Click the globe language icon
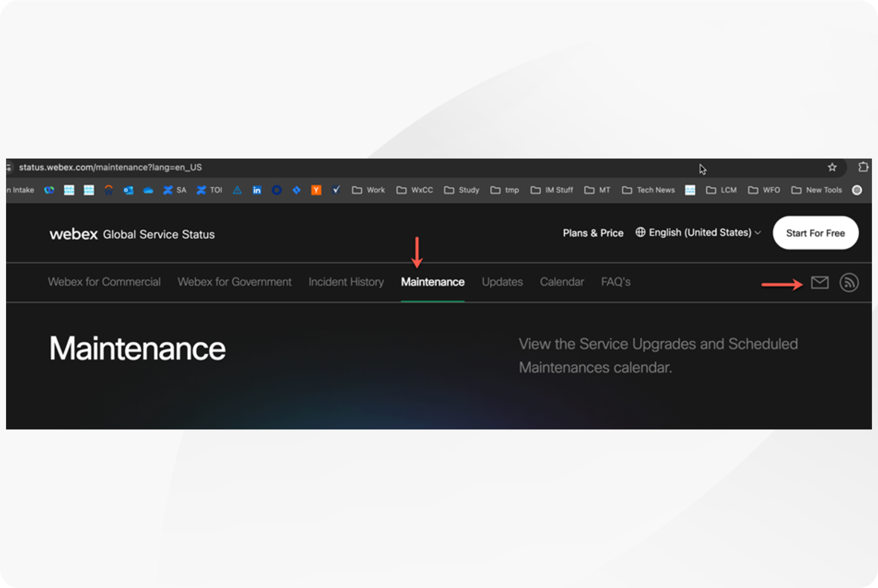The height and width of the screenshot is (588, 878). point(641,232)
